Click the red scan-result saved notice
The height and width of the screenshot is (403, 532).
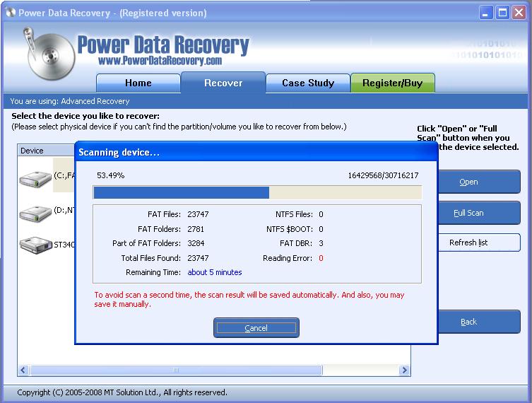249,300
